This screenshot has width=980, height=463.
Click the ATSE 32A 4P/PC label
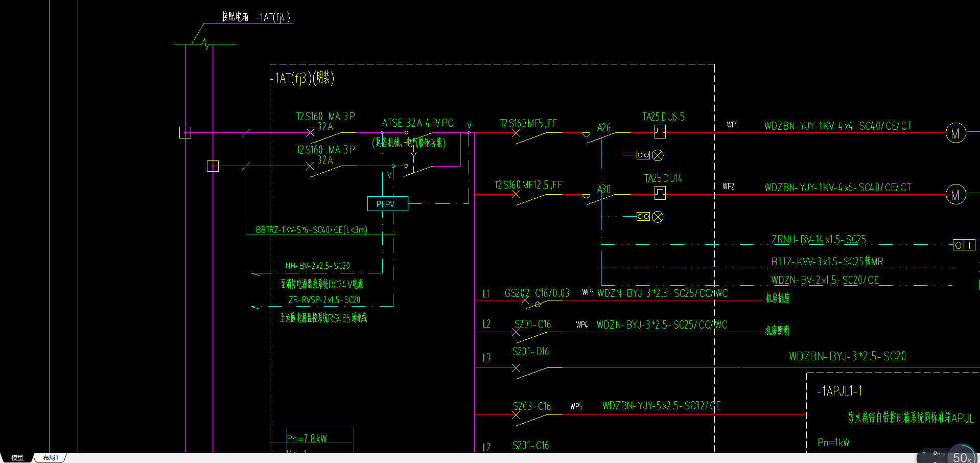point(418,123)
